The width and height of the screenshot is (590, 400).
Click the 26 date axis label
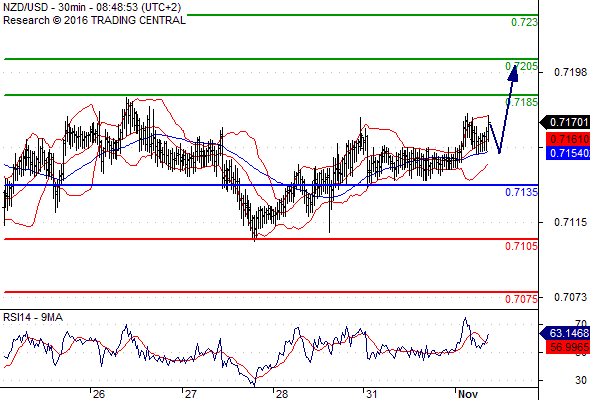(x=99, y=394)
